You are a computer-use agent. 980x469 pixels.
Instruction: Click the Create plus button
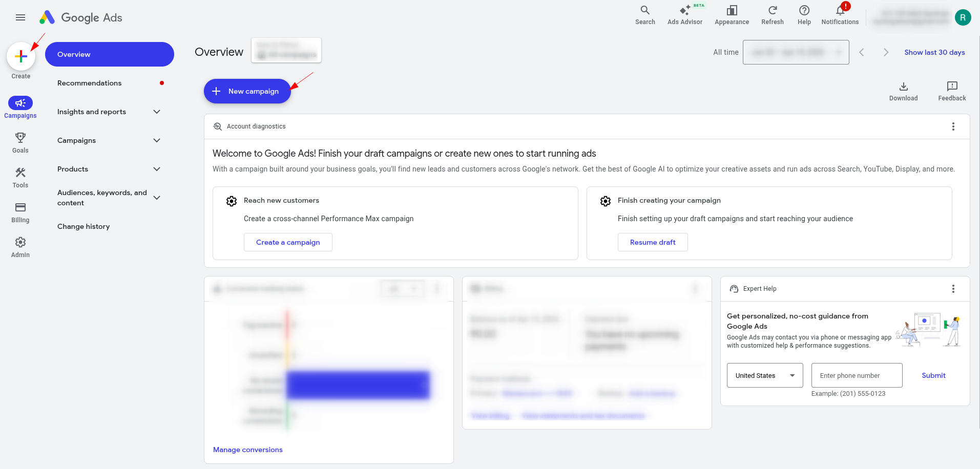tap(21, 56)
